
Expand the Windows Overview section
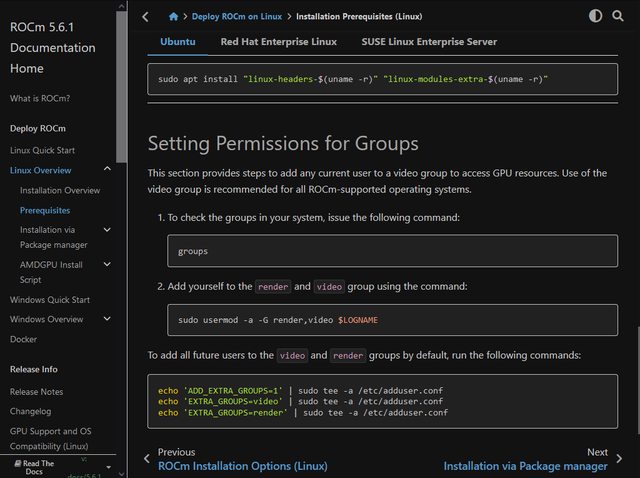[x=107, y=319]
